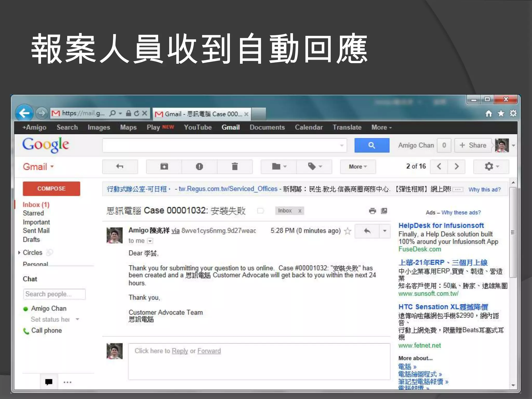Open the browser favorites star icon

(501, 114)
